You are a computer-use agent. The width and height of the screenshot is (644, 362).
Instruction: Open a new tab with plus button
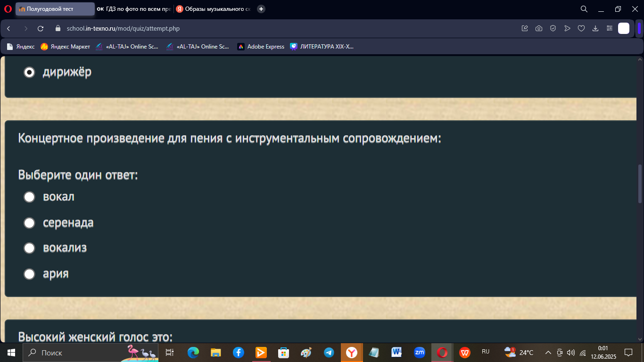tap(261, 8)
